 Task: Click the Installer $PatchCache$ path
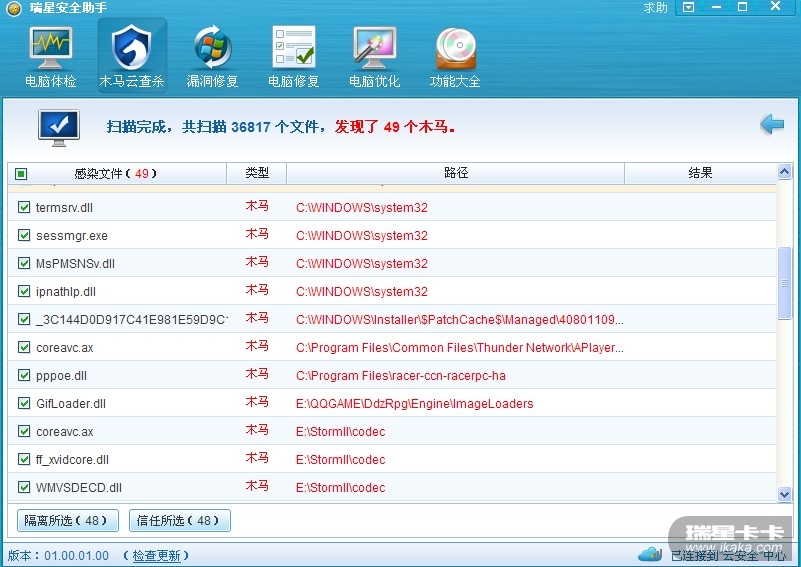(x=460, y=320)
